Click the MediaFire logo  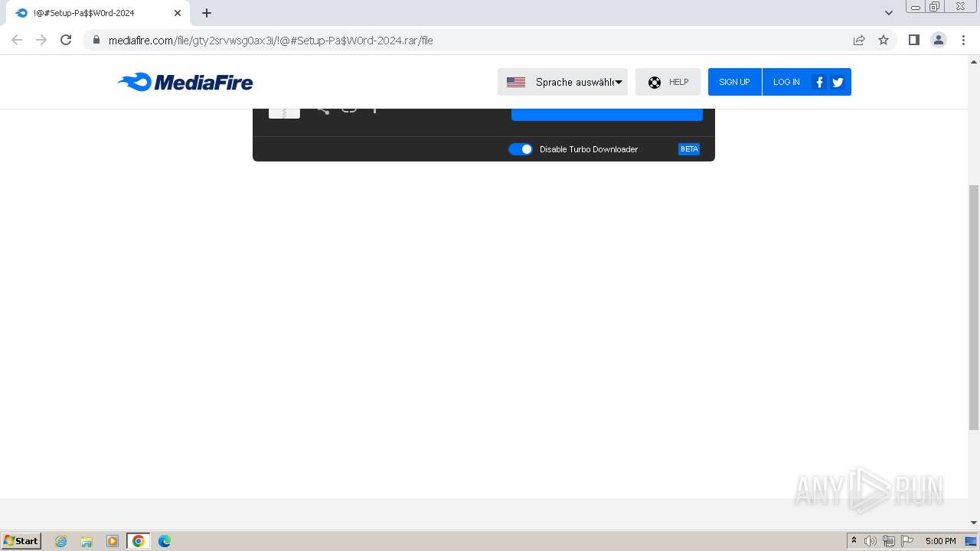185,82
